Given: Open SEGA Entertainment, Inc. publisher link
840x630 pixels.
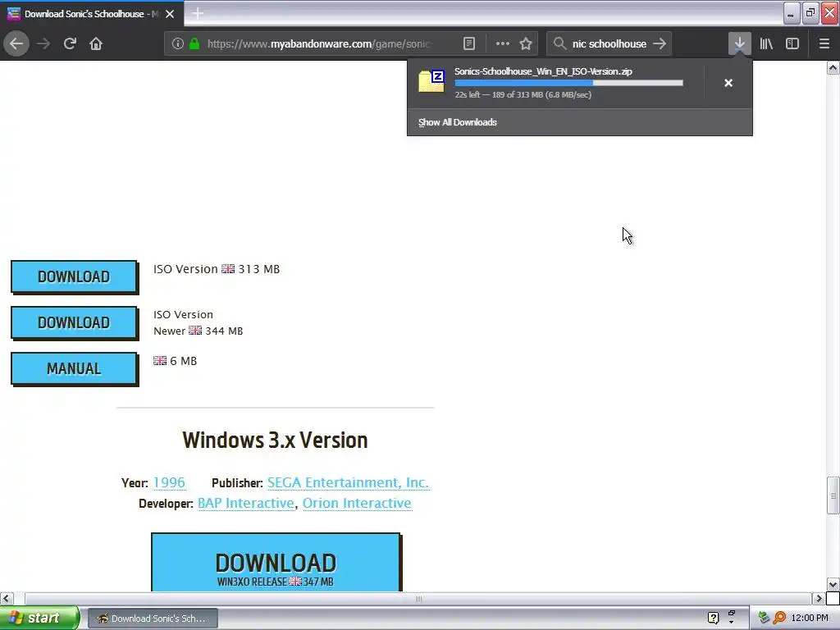Looking at the screenshot, I should [x=348, y=482].
